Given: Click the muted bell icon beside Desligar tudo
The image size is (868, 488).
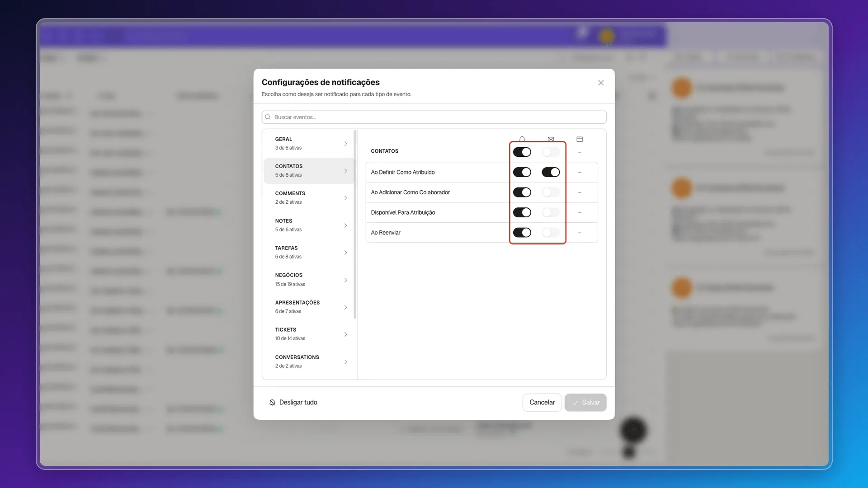Looking at the screenshot, I should coord(272,403).
